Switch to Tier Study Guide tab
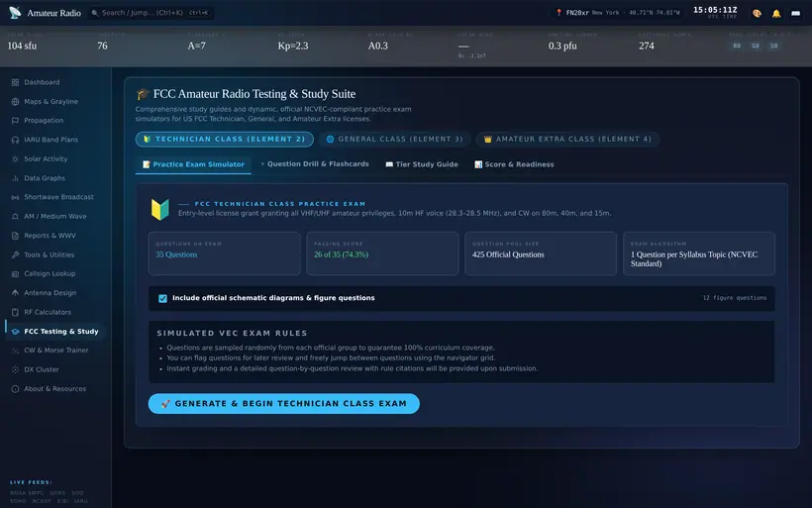Screen dimensions: 812x508 [422, 164]
